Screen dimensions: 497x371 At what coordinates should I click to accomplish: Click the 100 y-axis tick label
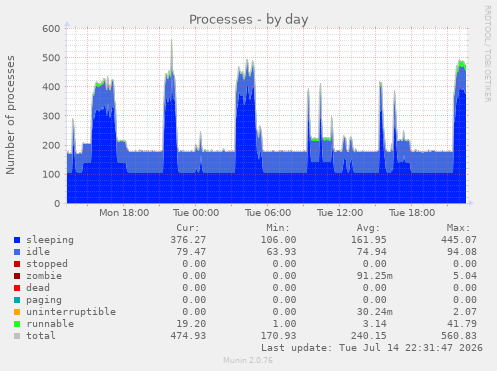click(x=51, y=174)
